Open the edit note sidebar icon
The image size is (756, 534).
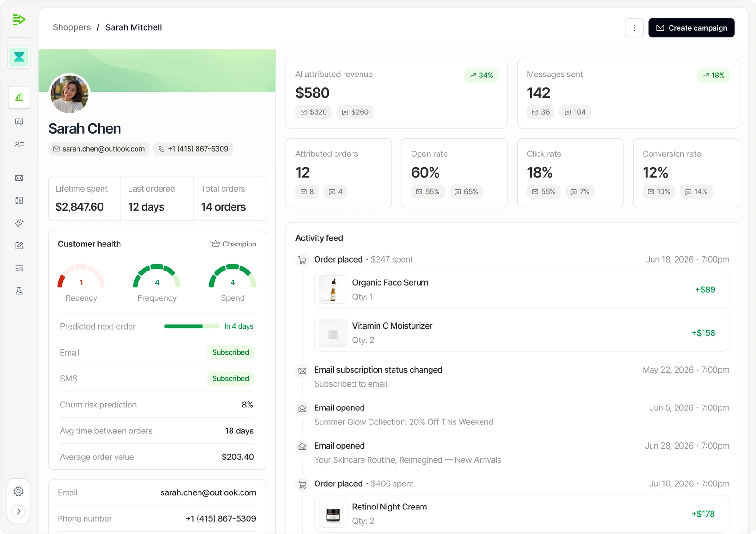point(19,246)
